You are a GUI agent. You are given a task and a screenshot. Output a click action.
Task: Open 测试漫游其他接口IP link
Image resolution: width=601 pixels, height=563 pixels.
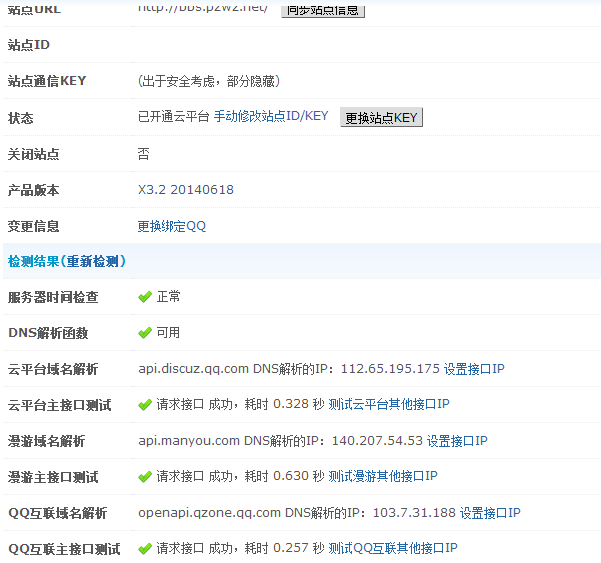tap(383, 476)
